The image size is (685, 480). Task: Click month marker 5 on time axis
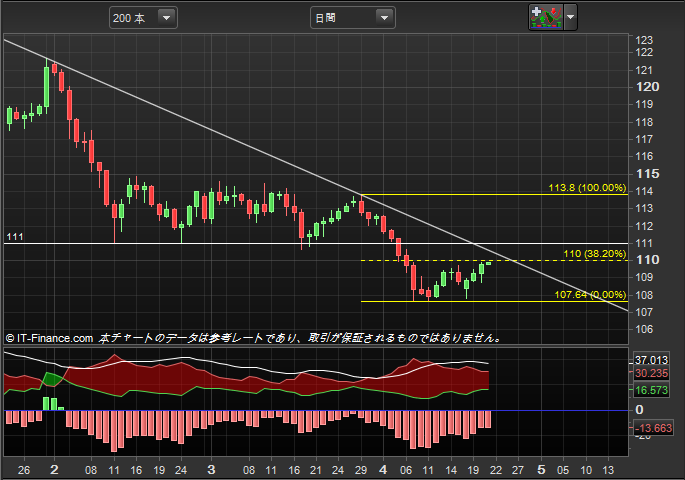(x=541, y=470)
